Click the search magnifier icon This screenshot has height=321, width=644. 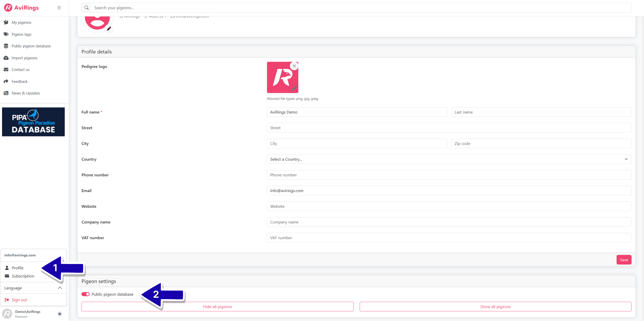(87, 8)
